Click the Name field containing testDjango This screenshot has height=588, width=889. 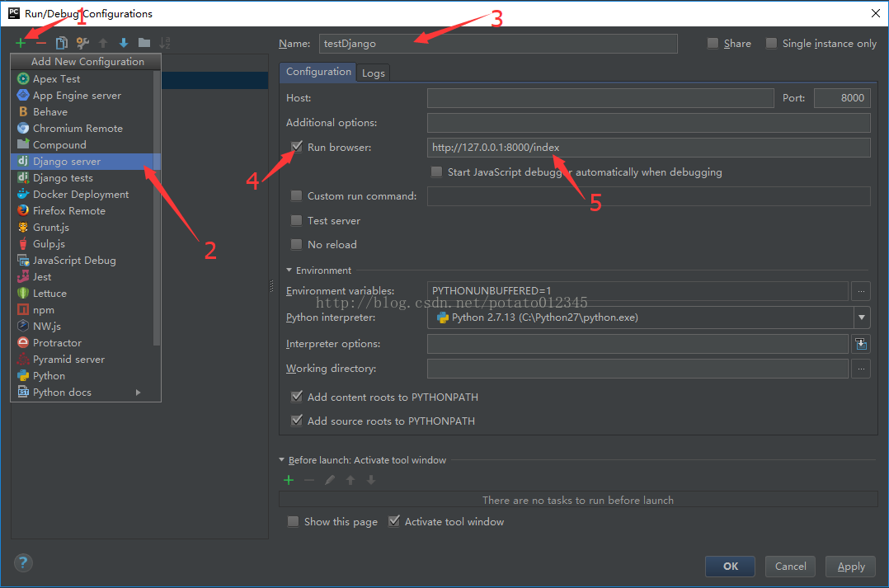498,44
